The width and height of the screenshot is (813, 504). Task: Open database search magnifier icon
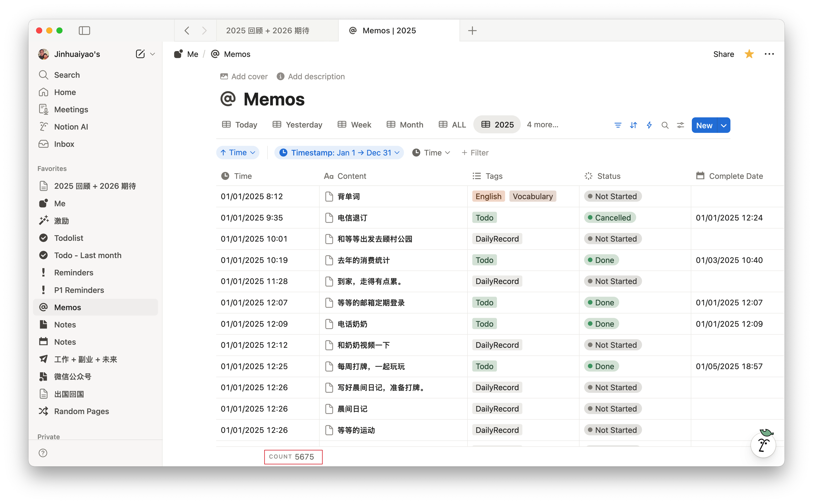(x=665, y=125)
